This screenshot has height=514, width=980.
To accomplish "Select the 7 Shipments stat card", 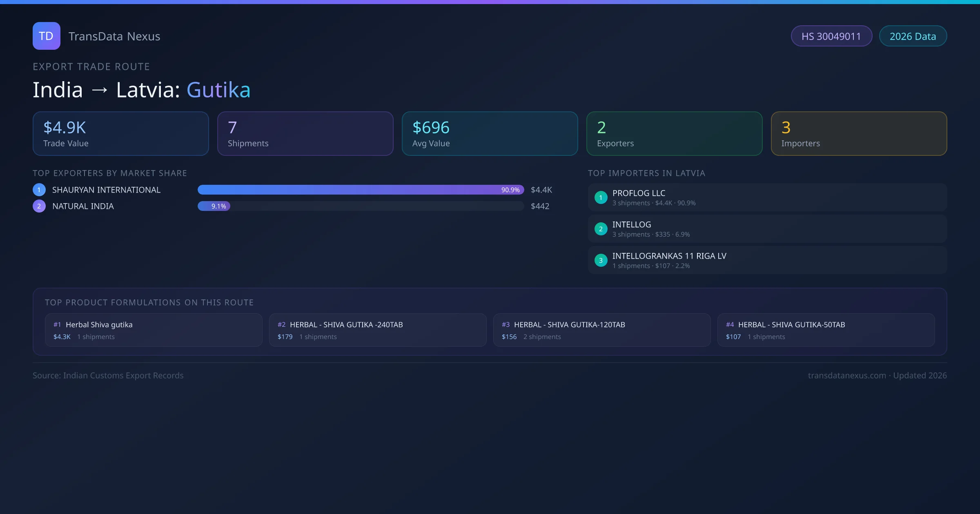I will tap(305, 134).
